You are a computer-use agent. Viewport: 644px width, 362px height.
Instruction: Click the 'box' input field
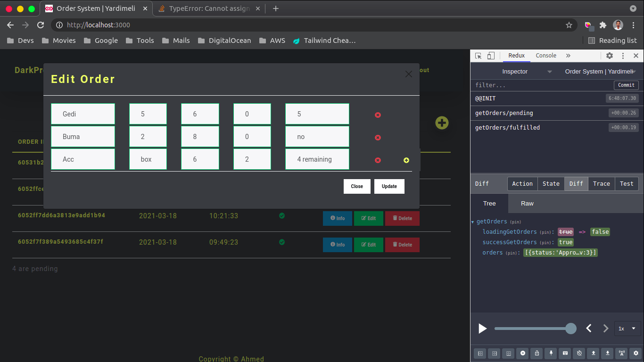pos(148,159)
